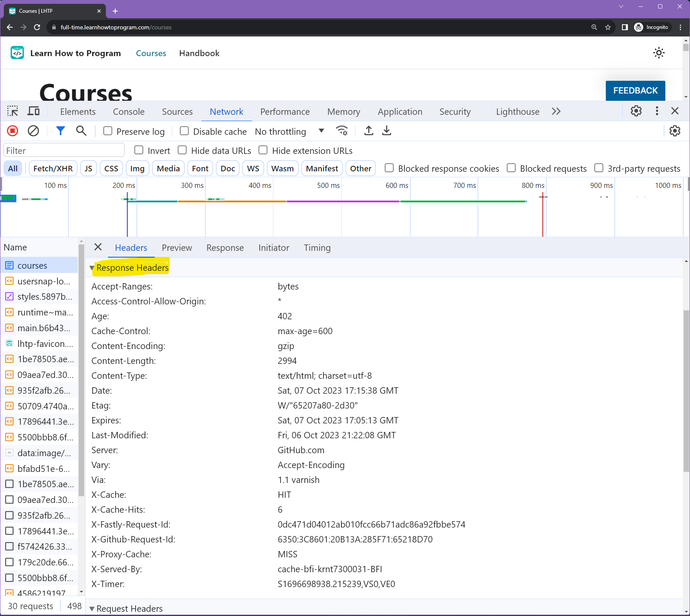Open Network panel settings gear
The width and height of the screenshot is (690, 616).
(x=675, y=131)
